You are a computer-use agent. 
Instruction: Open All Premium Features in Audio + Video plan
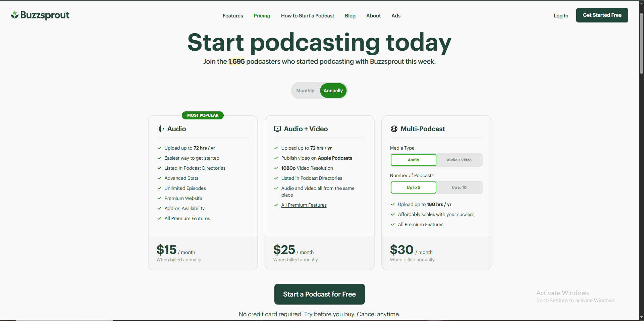click(x=304, y=205)
